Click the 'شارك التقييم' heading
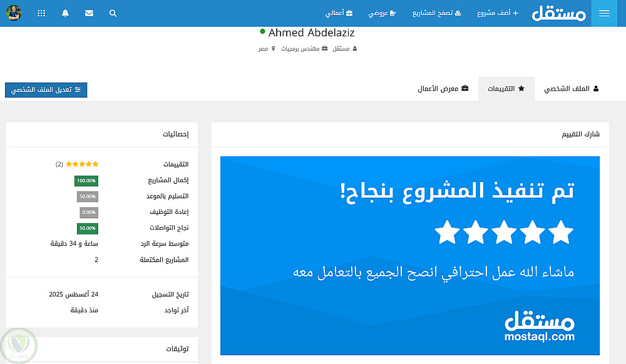 (580, 134)
